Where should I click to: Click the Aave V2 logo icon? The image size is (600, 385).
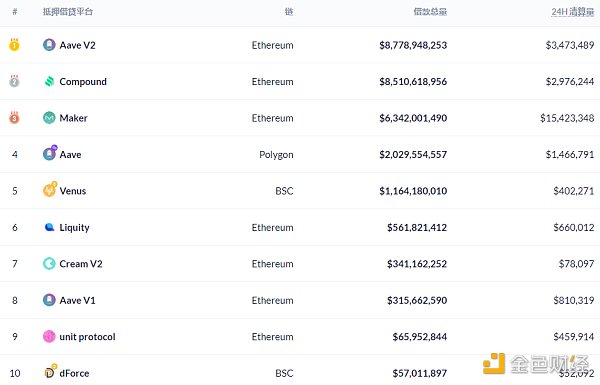tap(49, 45)
